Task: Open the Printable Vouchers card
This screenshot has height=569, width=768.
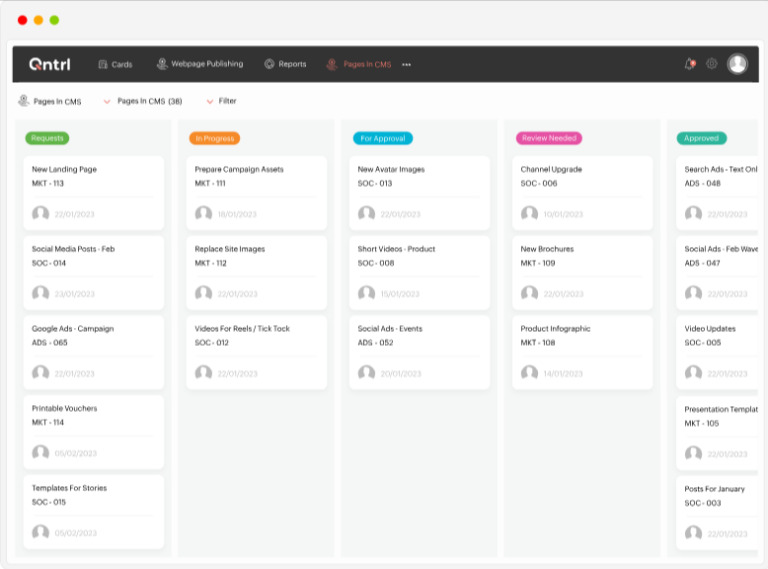Action: click(x=94, y=432)
